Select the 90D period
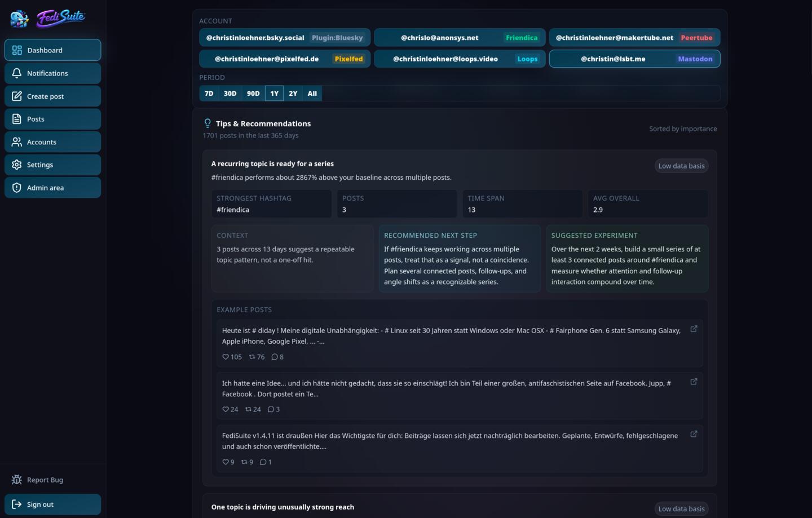This screenshot has width=812, height=518. [253, 94]
